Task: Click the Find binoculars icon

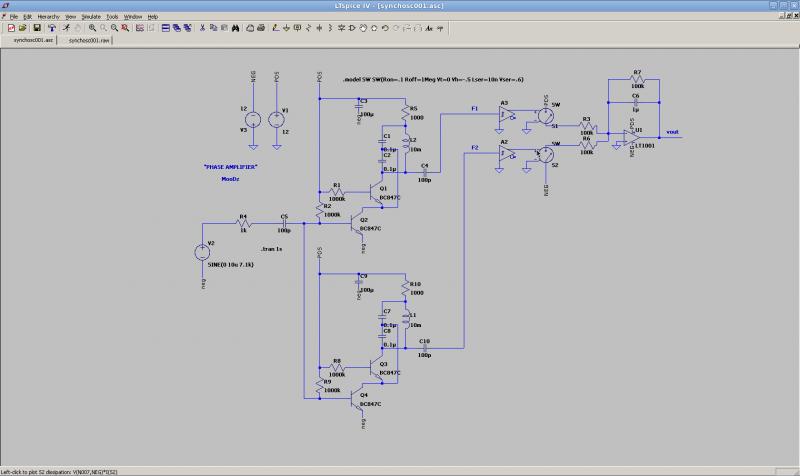Action: (x=236, y=28)
